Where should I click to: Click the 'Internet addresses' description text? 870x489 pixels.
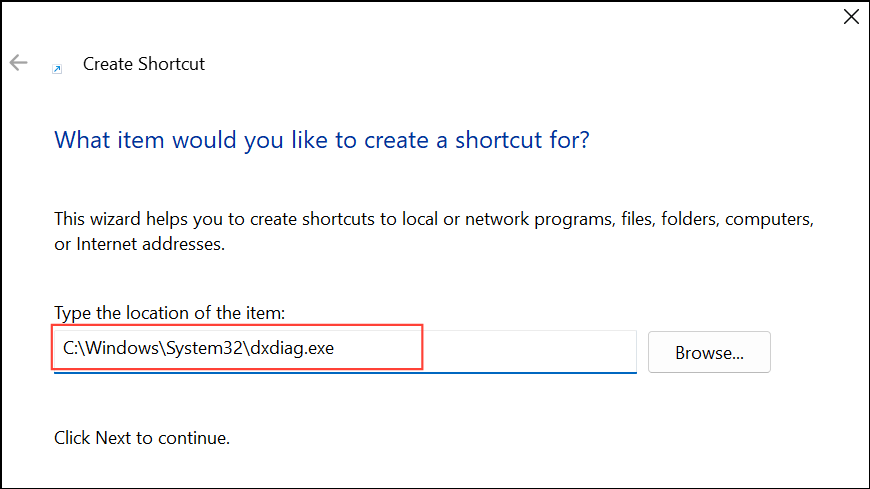coord(150,244)
